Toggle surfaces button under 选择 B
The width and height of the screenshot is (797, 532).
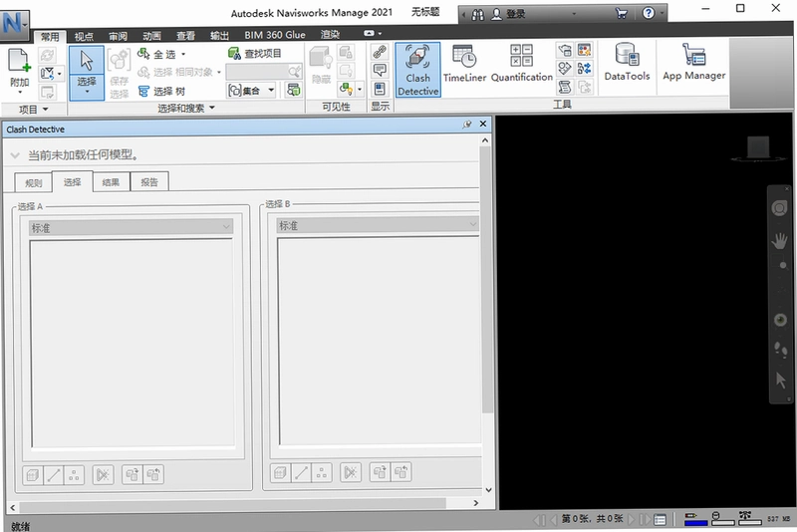280,472
